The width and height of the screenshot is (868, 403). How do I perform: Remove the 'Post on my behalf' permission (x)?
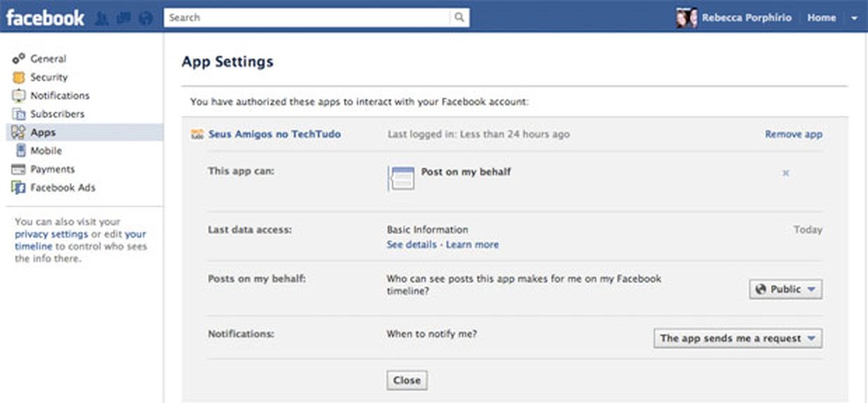point(785,173)
